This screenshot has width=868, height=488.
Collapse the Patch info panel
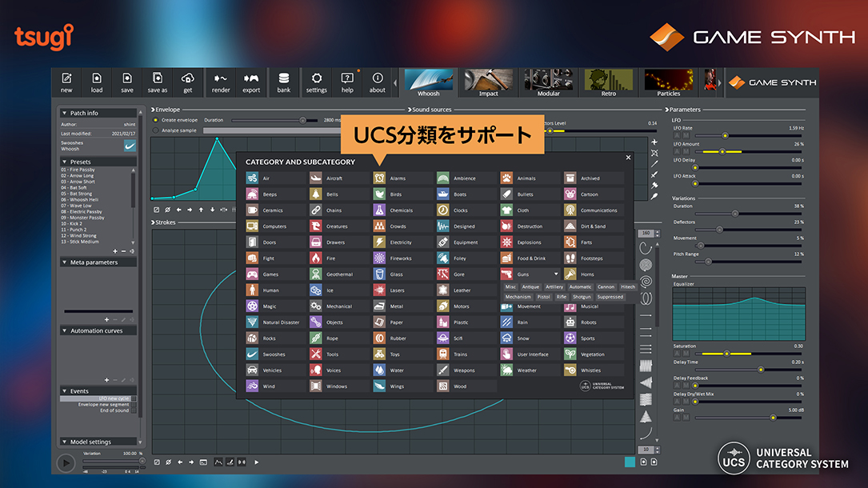65,114
